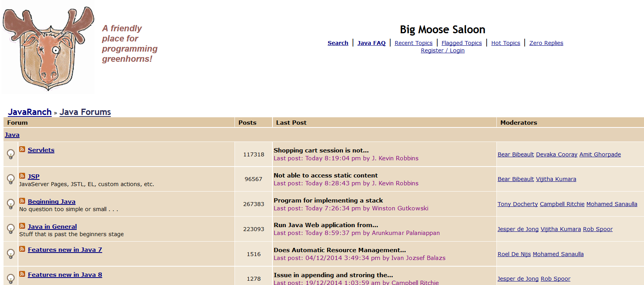
Task: Click the lightbulb icon beside Features new in Java 7
Action: pos(11,254)
